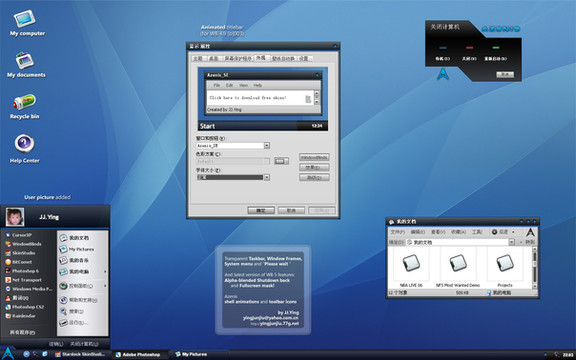
Task: Click the color button beside color scheme
Action: point(281,161)
